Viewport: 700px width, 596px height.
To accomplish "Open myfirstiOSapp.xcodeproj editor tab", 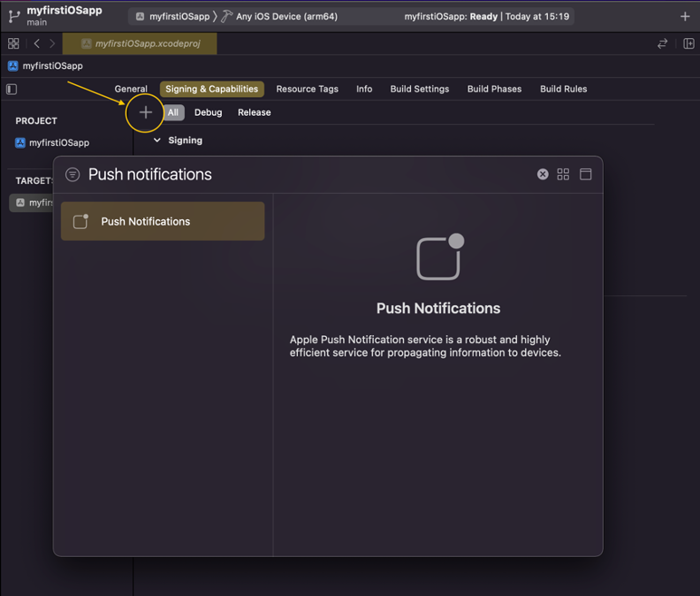I will [140, 43].
